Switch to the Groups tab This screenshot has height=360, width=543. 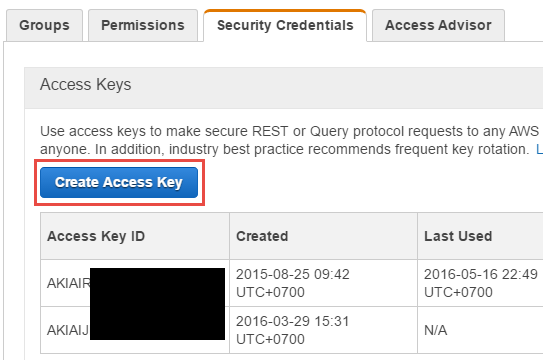coord(44,25)
